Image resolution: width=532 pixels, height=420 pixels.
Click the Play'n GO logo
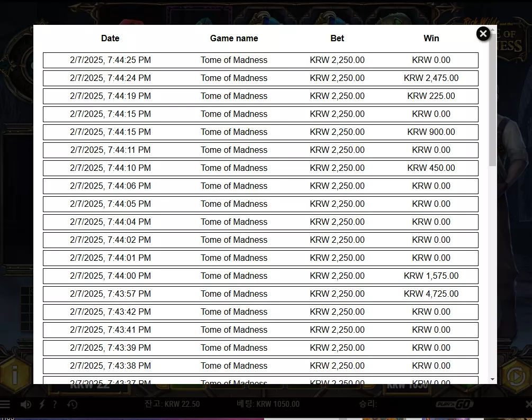pyautogui.click(x=455, y=404)
